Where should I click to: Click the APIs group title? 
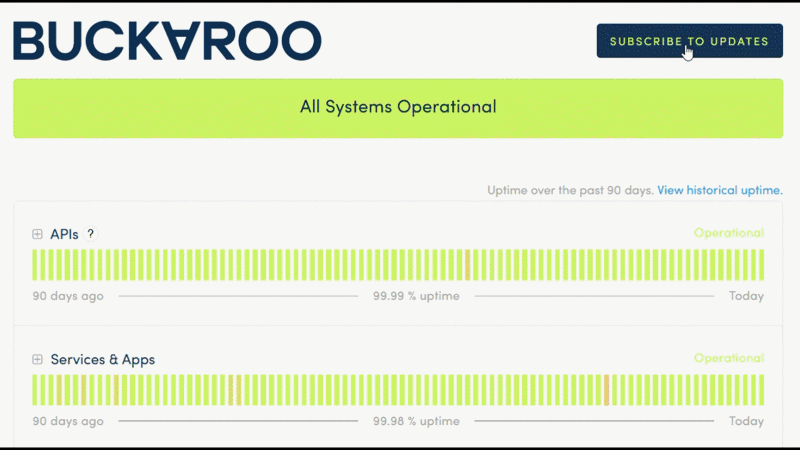pos(64,234)
